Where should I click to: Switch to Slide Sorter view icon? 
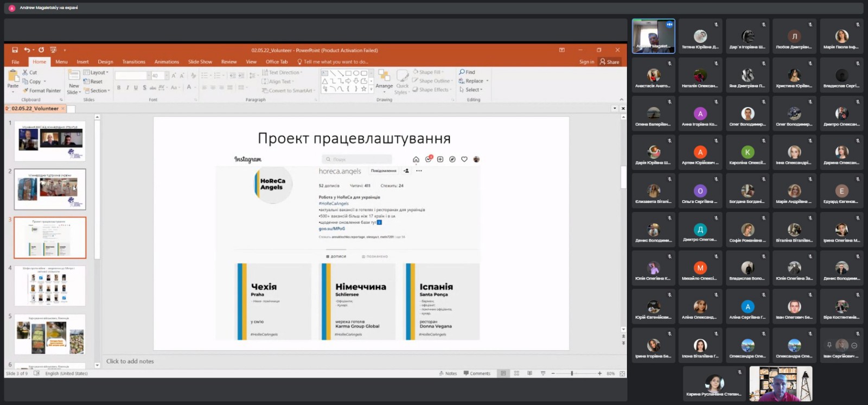click(x=516, y=374)
